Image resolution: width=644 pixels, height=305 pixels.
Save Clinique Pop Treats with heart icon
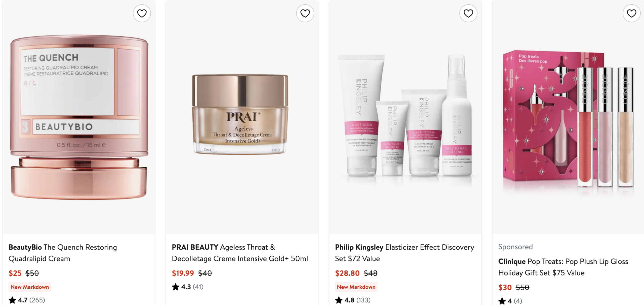pos(631,13)
